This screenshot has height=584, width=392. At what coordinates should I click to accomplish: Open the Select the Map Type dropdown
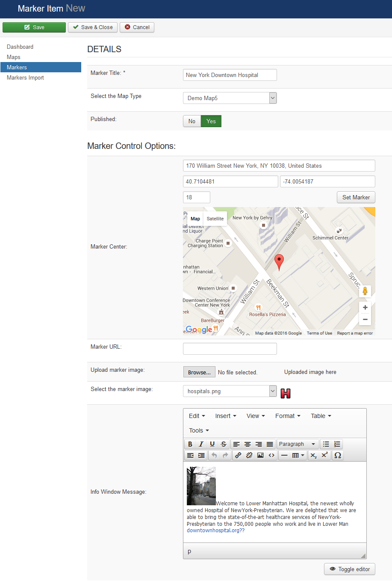click(230, 98)
